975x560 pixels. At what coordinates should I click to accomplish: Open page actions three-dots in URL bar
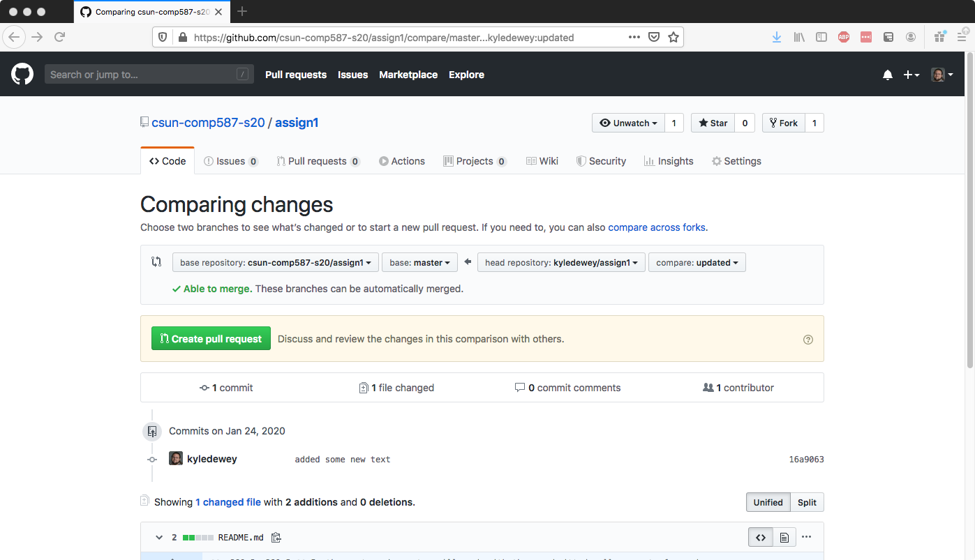(x=634, y=37)
